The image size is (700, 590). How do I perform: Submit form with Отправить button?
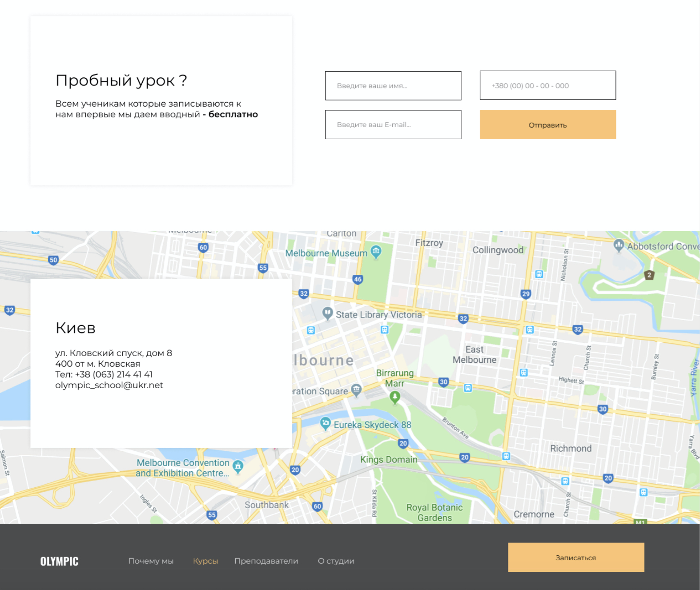coord(548,124)
